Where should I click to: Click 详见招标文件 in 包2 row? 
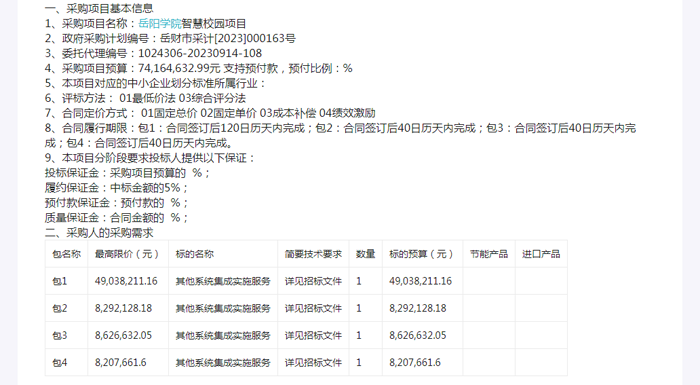313,309
